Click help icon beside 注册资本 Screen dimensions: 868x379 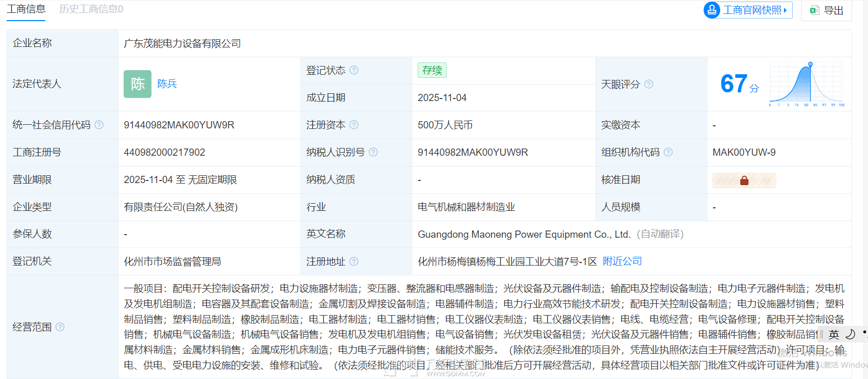point(354,125)
